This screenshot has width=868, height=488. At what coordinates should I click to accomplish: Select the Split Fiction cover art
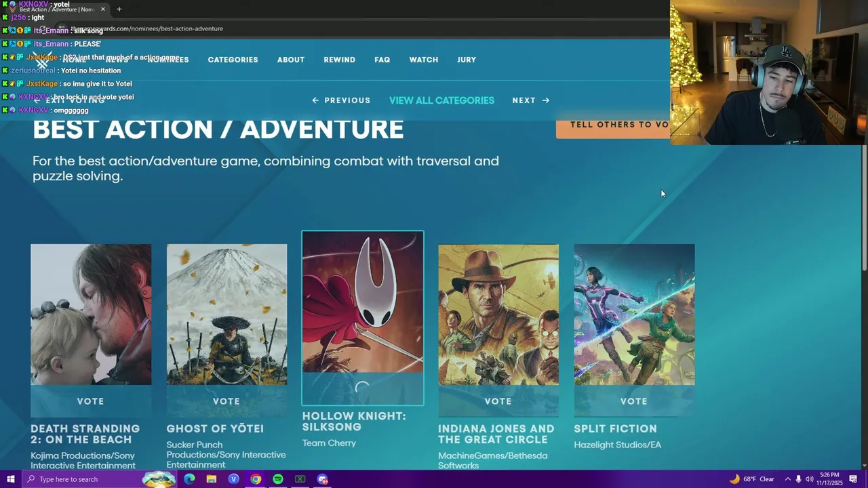tap(634, 314)
